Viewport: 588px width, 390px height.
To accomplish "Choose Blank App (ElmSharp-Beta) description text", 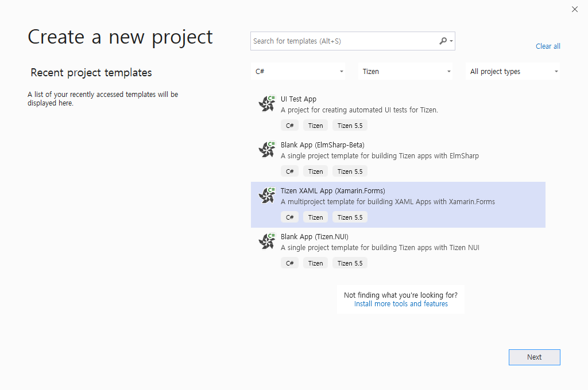I will point(380,156).
